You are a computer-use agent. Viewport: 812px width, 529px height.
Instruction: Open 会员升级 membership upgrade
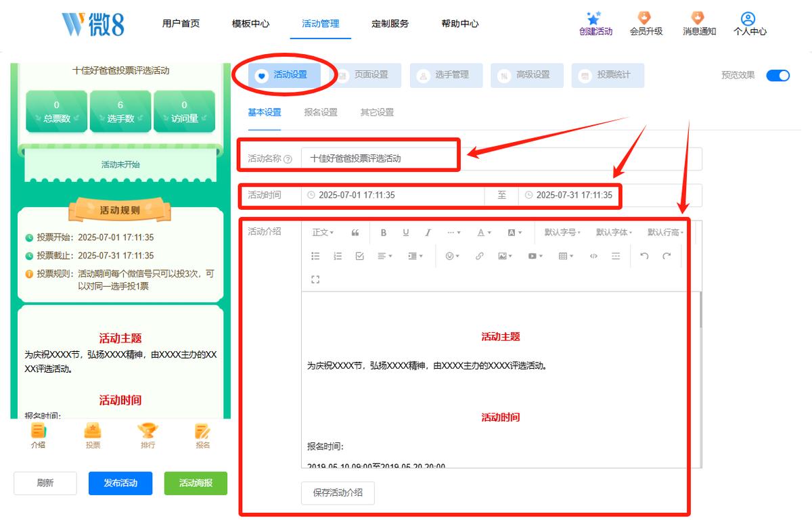tap(646, 24)
